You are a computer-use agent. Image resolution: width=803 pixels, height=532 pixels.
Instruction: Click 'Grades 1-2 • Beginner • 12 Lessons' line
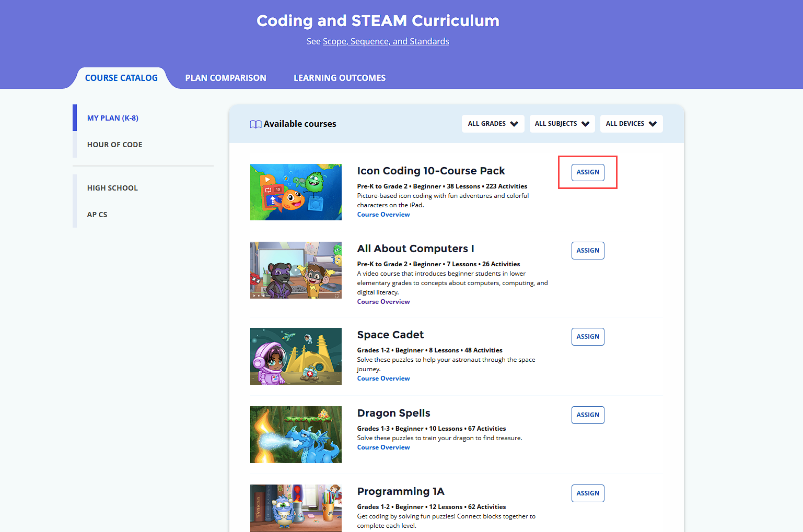[x=432, y=507]
